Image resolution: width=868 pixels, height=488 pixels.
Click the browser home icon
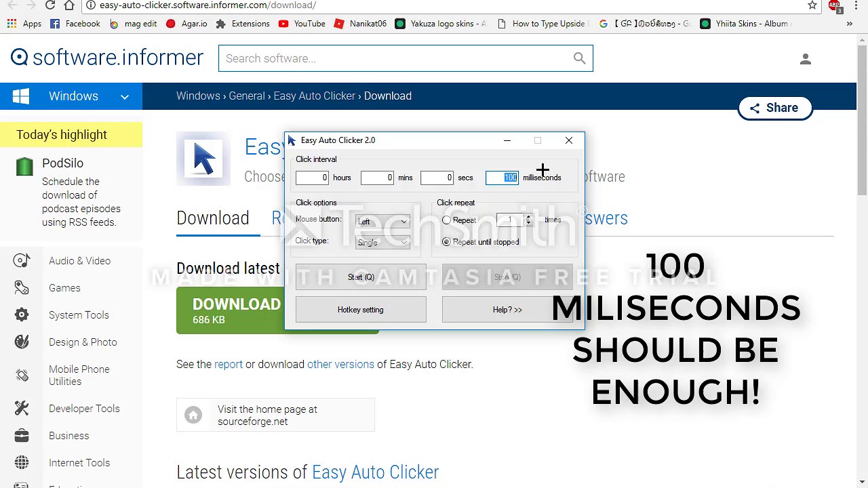click(x=69, y=5)
